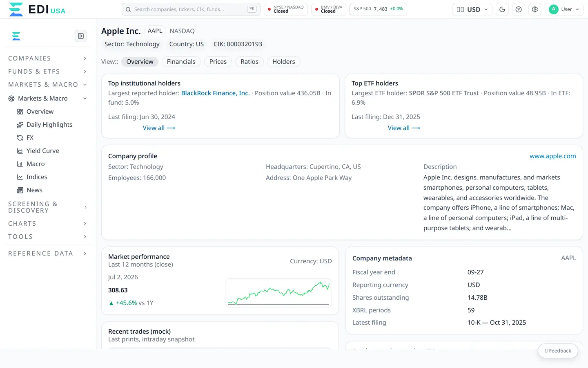Collapse the Markets & Macro heading section
This screenshot has height=368, width=588.
[48, 85]
